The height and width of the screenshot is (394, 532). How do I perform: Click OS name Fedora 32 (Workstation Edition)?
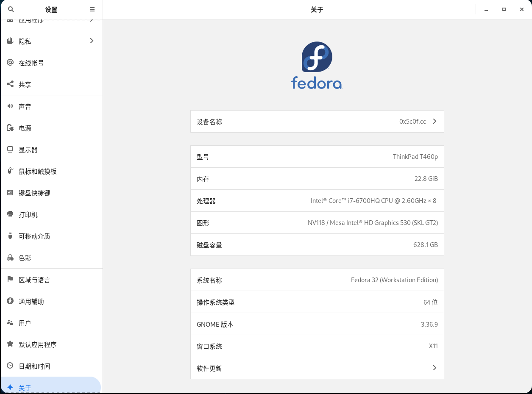coord(394,280)
